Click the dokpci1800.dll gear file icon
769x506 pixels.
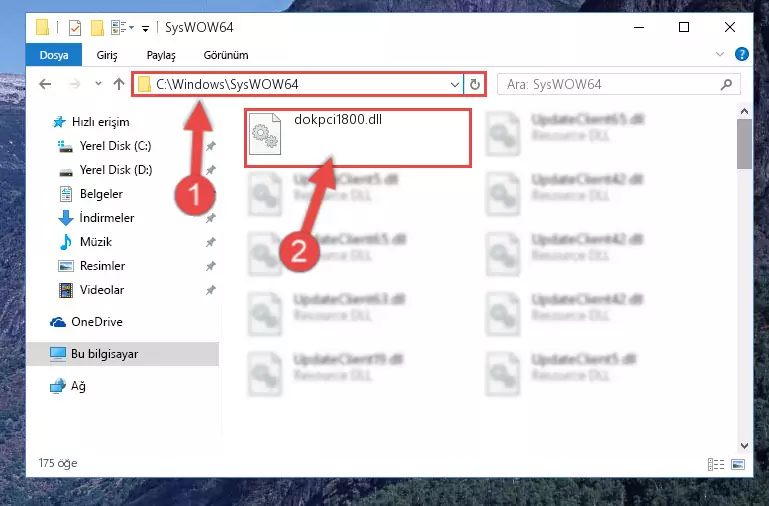click(265, 134)
